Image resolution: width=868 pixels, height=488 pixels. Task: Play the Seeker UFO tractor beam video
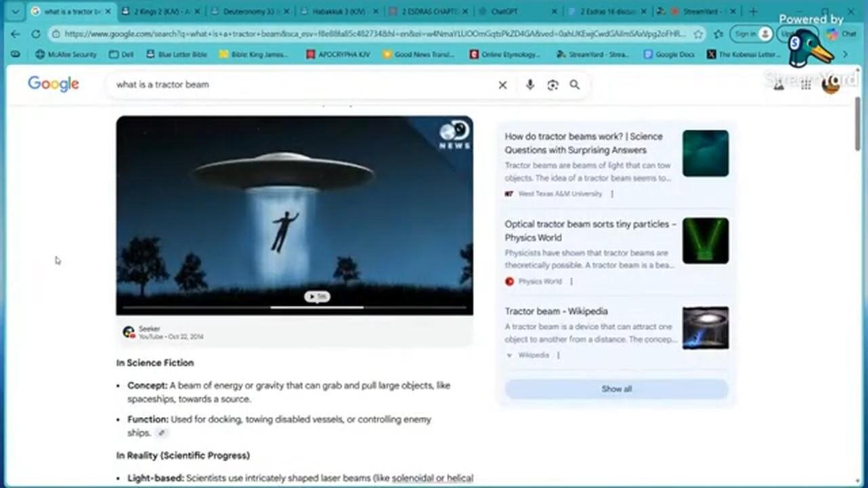point(294,216)
